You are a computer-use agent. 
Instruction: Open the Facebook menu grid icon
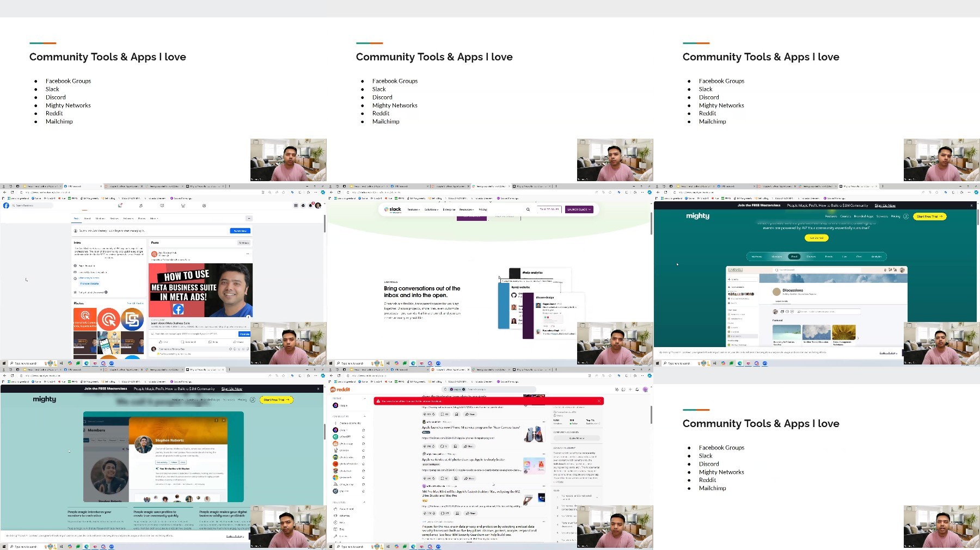coord(296,206)
